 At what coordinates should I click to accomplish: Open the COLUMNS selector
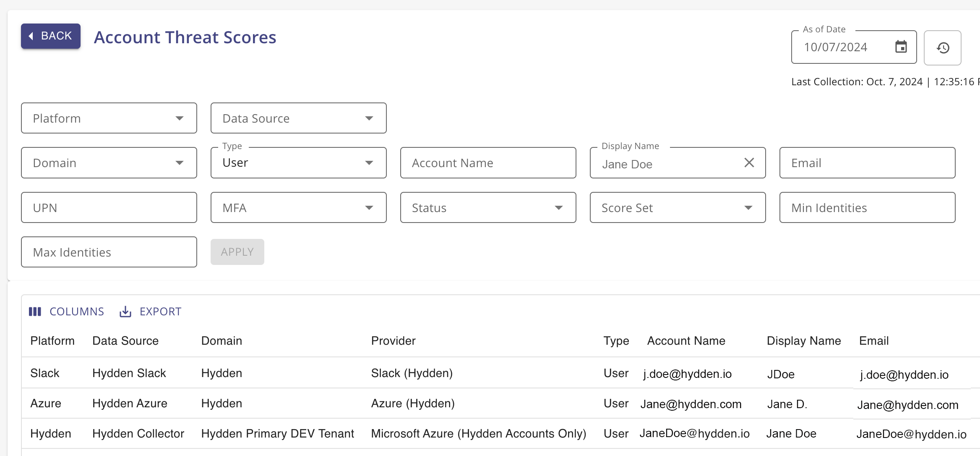(x=66, y=312)
